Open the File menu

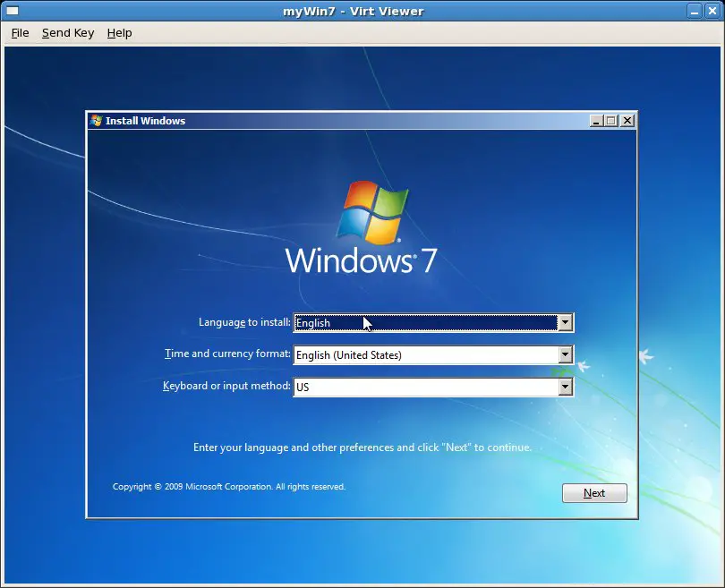coord(19,33)
